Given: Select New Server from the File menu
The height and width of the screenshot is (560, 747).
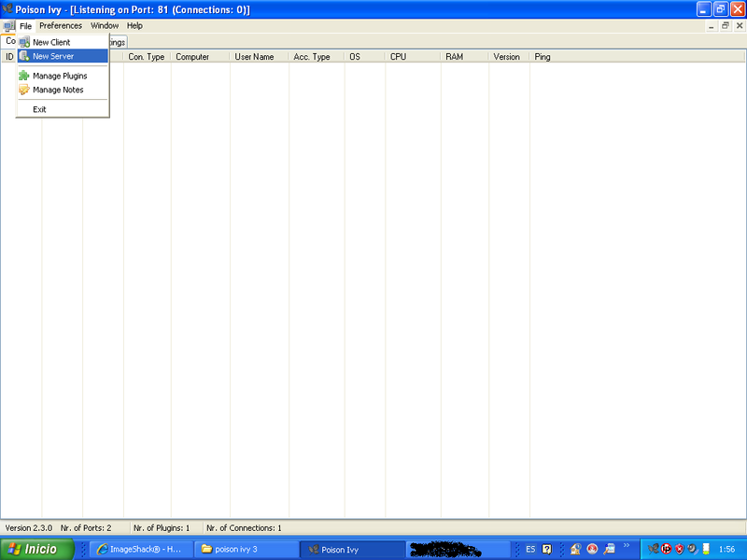Looking at the screenshot, I should click(63, 56).
